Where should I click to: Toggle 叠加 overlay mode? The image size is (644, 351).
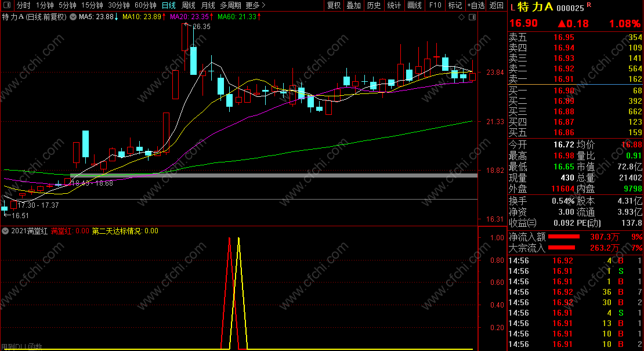click(354, 5)
